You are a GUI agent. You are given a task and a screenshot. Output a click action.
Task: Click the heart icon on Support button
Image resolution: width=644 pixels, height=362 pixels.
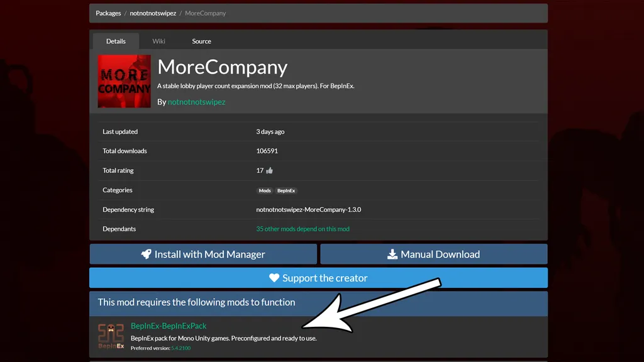click(274, 278)
